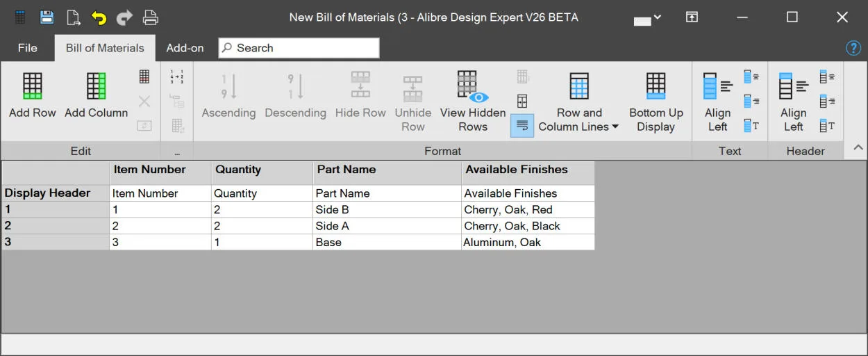This screenshot has height=356, width=868.
Task: Open the ribbon display options button
Action: pos(692,17)
